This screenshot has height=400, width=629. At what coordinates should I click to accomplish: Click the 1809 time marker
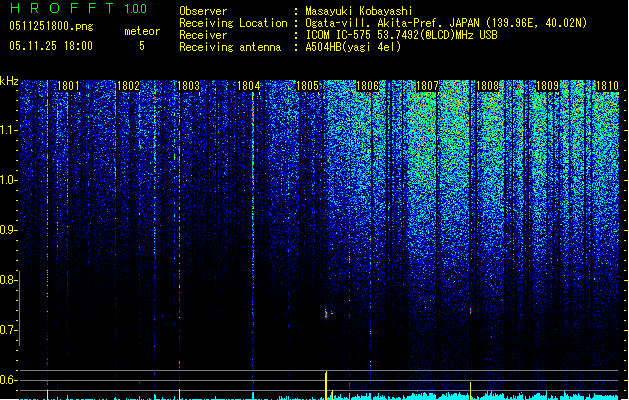click(x=548, y=86)
